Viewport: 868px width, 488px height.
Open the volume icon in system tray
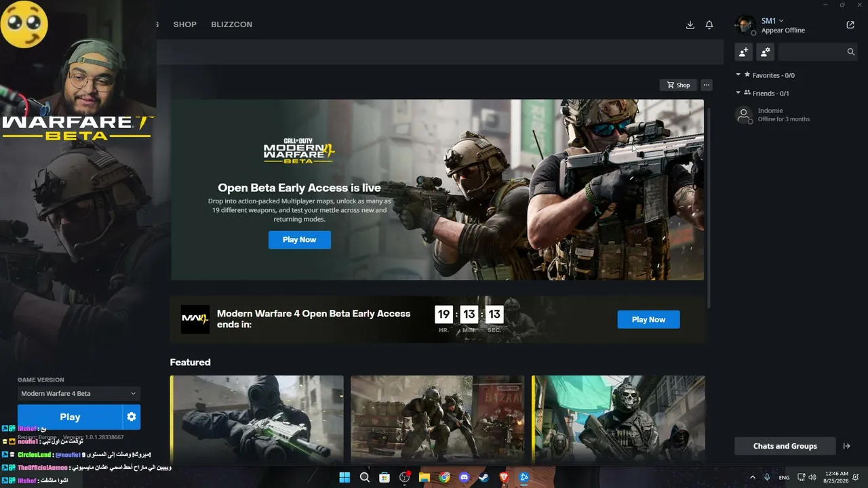coord(812,477)
